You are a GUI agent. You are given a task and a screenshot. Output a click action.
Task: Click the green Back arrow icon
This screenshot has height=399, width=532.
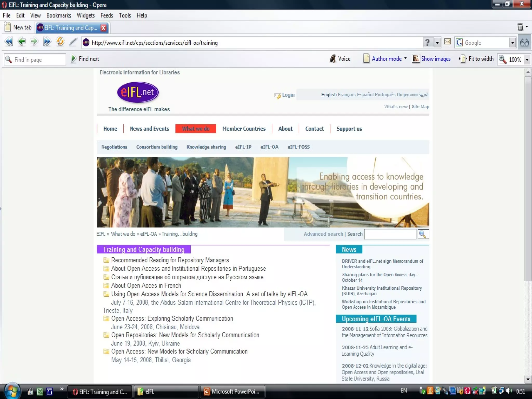(22, 42)
